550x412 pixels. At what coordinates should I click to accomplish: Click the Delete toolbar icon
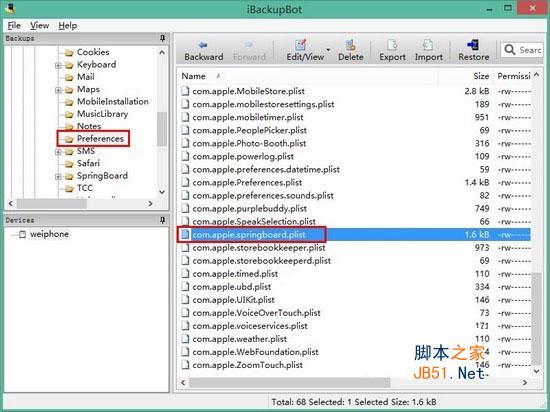(350, 51)
